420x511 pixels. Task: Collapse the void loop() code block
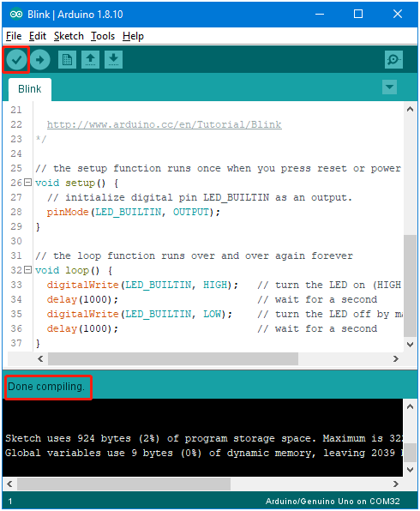pos(28,270)
